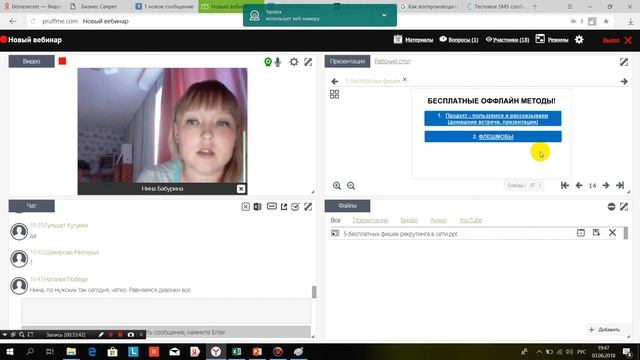640x360 pixels.
Task: Filter files by Видео
Action: pyautogui.click(x=409, y=220)
